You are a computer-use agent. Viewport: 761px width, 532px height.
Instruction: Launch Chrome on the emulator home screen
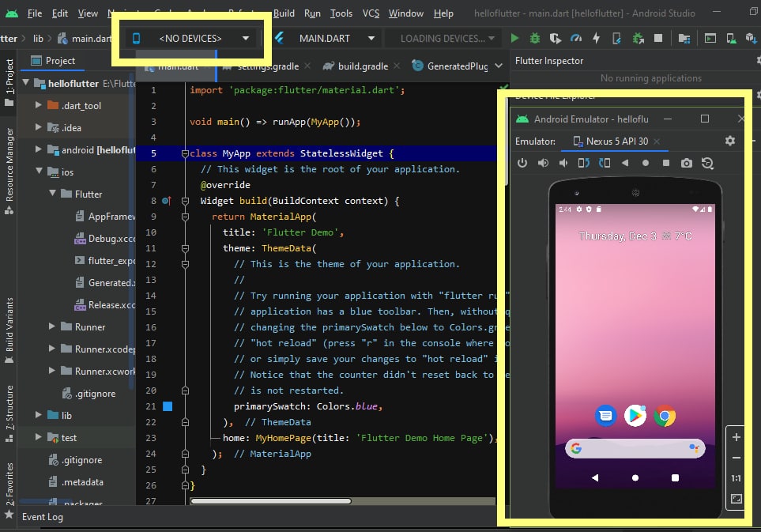665,416
